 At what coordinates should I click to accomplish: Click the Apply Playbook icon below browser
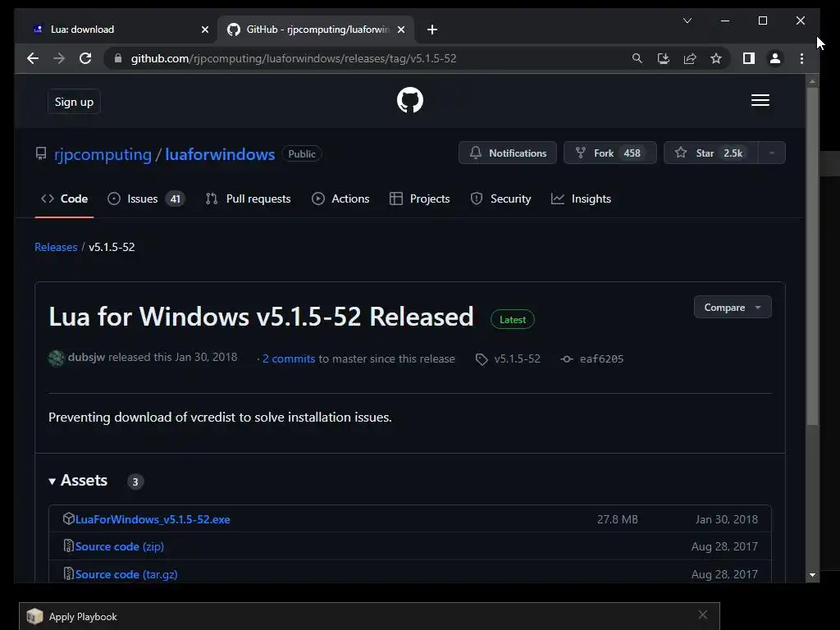click(34, 617)
